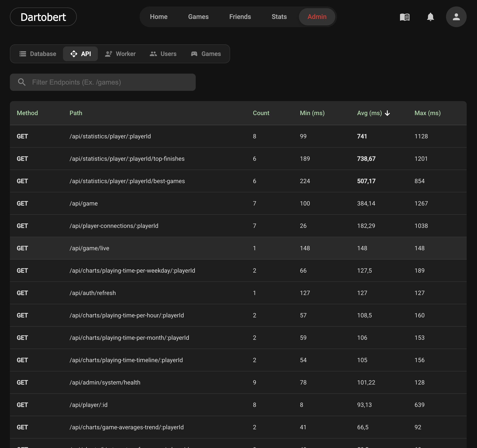Switch to the Home tab
The width and height of the screenshot is (477, 448).
[158, 17]
